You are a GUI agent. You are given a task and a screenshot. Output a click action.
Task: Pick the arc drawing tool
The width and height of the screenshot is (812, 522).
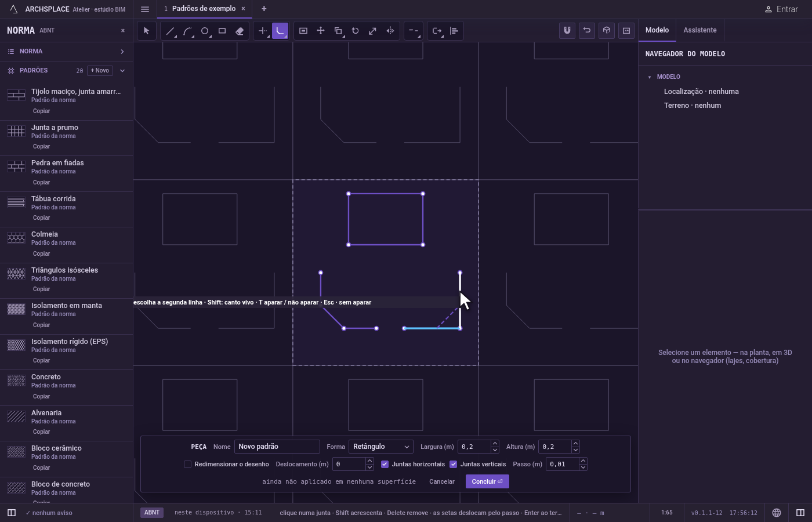coord(187,31)
